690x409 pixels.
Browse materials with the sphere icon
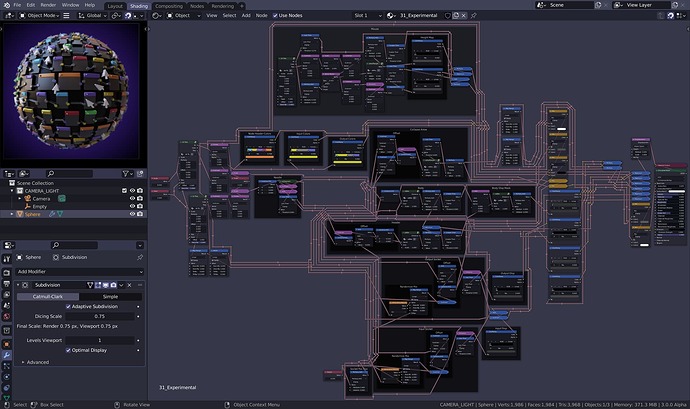click(x=390, y=15)
